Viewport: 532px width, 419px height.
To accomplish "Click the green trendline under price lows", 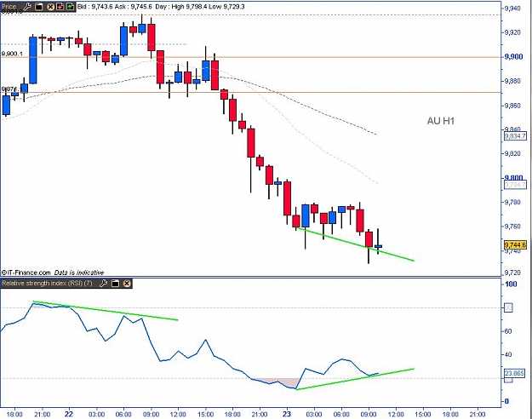I will [355, 244].
